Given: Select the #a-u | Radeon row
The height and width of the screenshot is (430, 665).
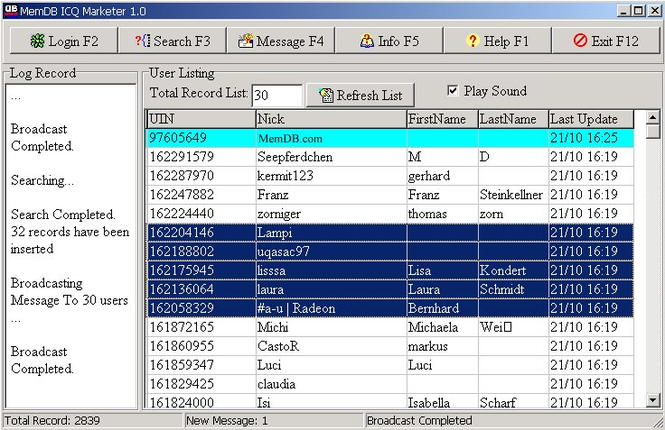Looking at the screenshot, I should pos(390,308).
